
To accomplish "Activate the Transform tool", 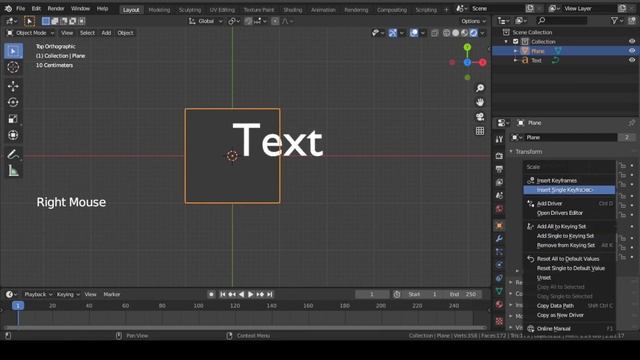I will coord(13,135).
